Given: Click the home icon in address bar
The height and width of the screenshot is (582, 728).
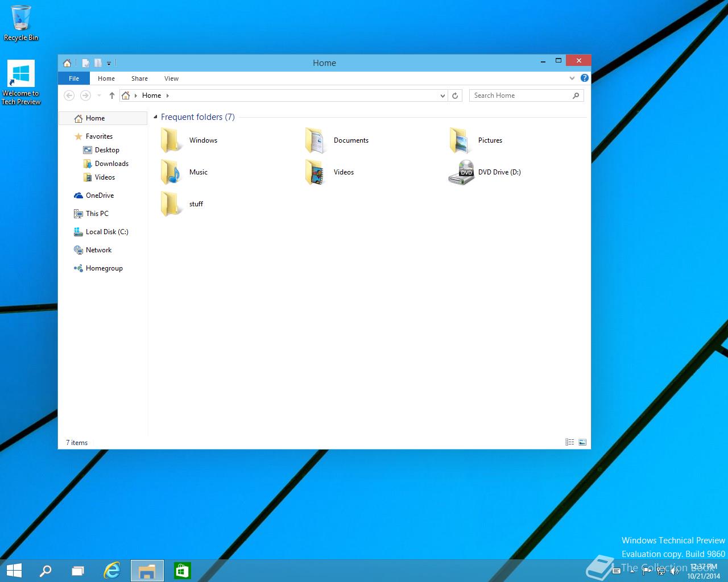Looking at the screenshot, I should click(126, 95).
